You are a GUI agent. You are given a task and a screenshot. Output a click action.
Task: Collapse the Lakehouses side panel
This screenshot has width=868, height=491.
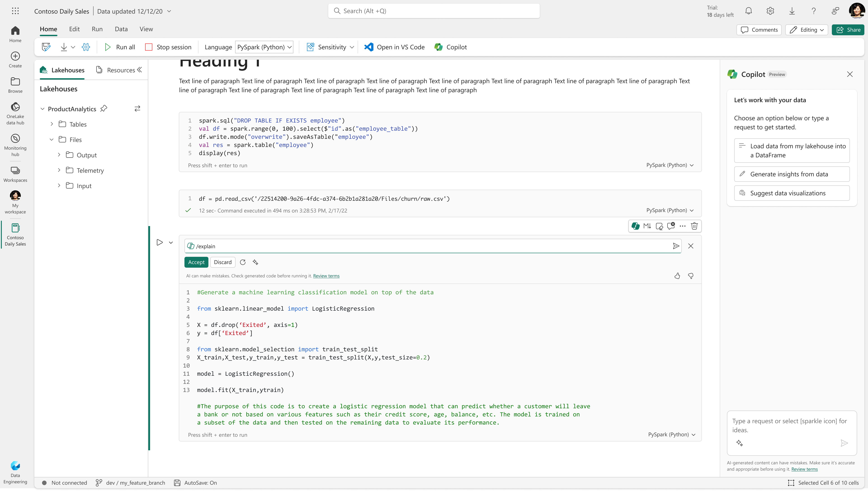click(x=139, y=70)
